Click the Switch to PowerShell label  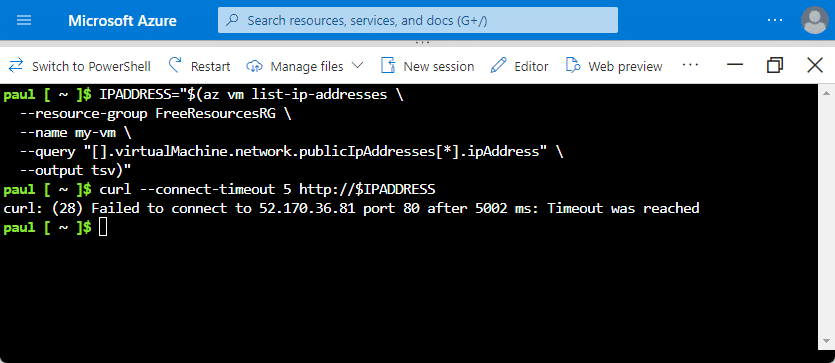(x=91, y=67)
